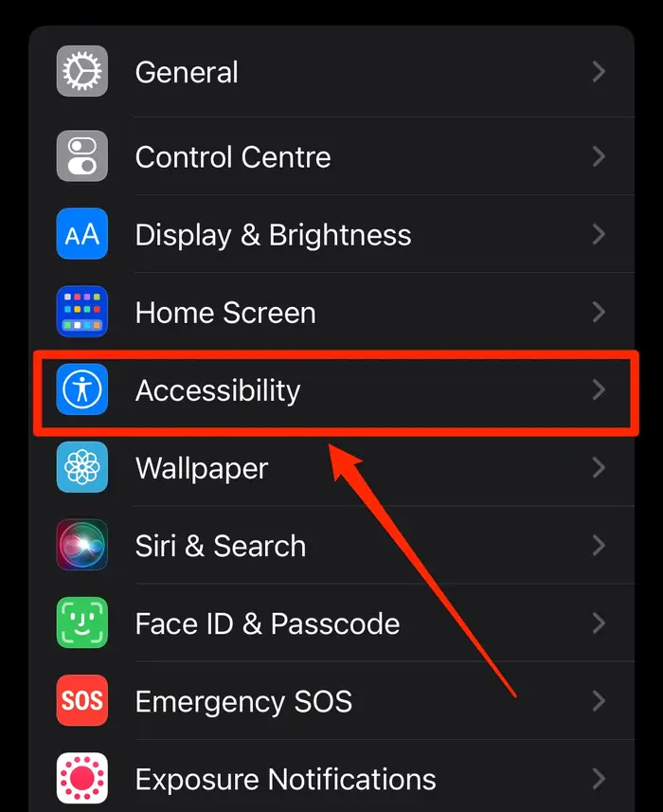Tap the Display & Brightness AA icon
This screenshot has height=812, width=663.
tap(82, 233)
